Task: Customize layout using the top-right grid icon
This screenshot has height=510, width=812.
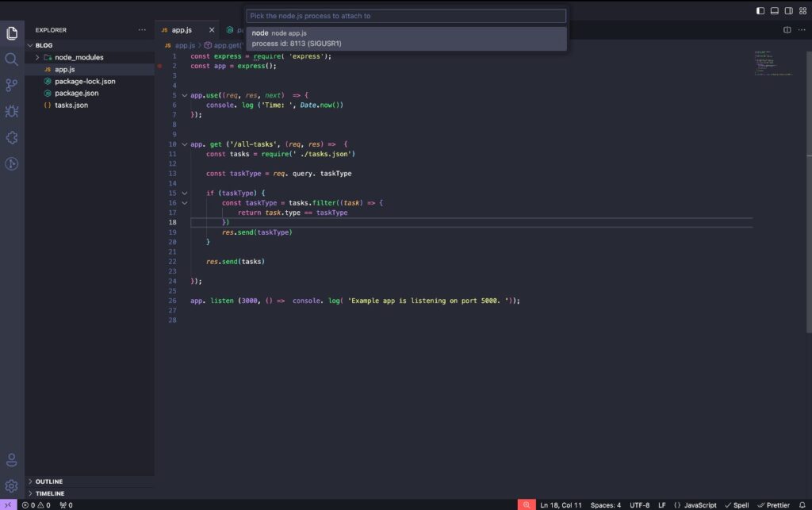Action: pos(802,10)
